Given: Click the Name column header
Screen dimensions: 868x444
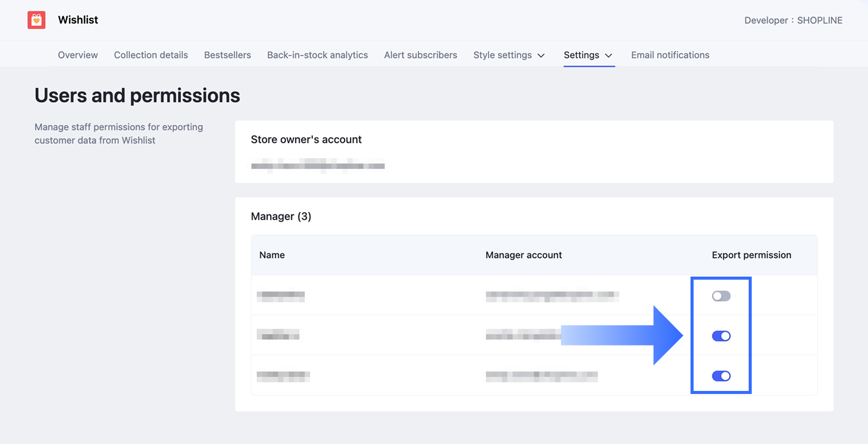Looking at the screenshot, I should (x=272, y=255).
